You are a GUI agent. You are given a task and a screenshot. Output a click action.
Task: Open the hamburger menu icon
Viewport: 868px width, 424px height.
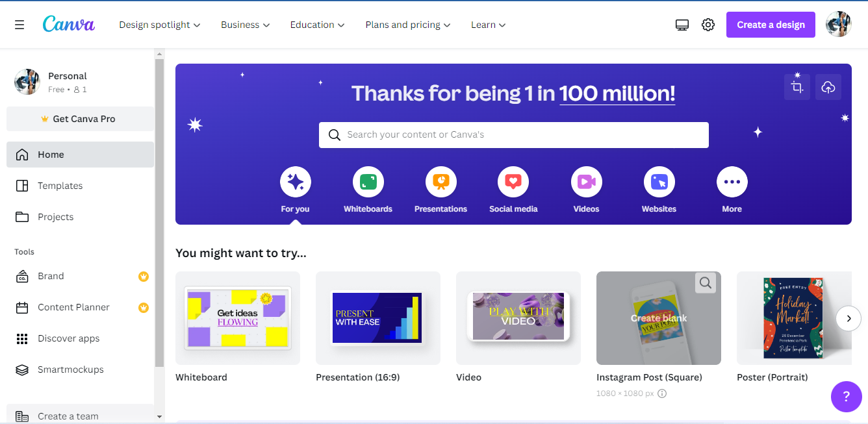[19, 25]
